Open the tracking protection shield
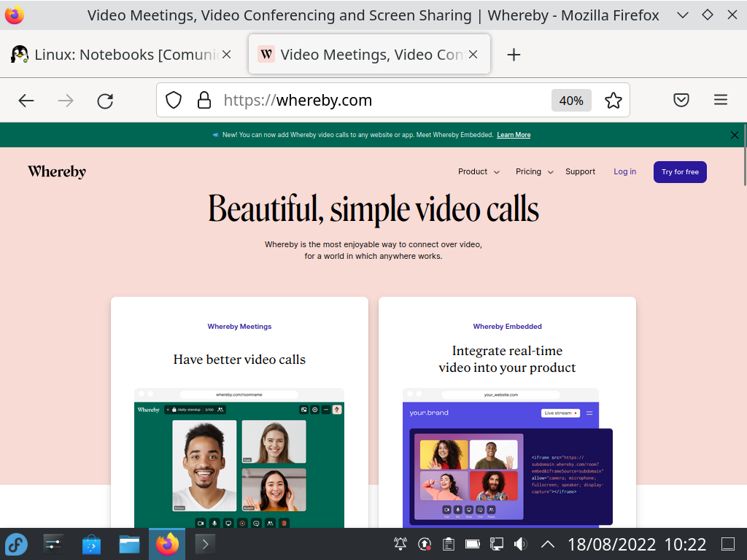 (174, 101)
